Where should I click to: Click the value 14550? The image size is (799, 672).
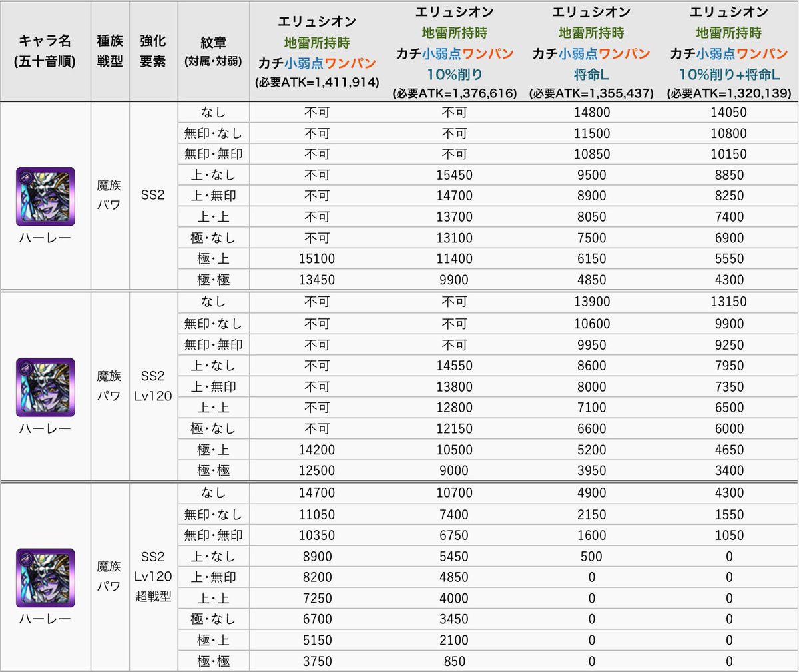click(x=455, y=366)
